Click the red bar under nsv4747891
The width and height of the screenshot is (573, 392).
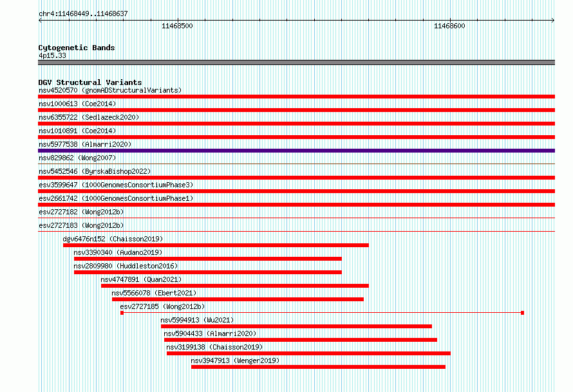click(235, 286)
